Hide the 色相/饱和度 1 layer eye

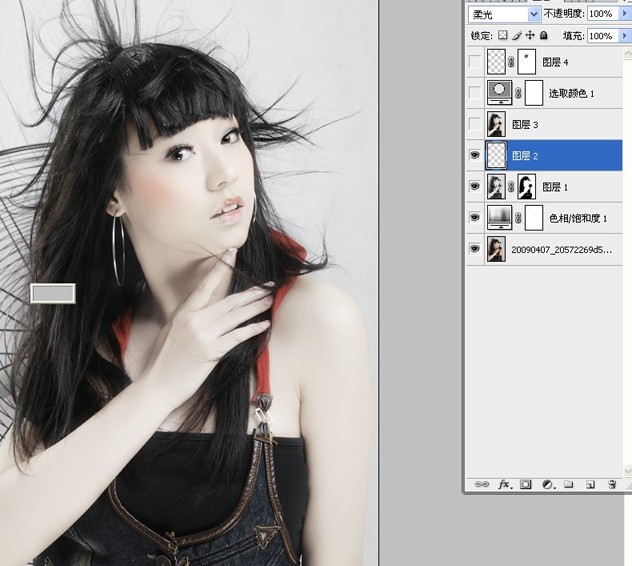pyautogui.click(x=475, y=218)
